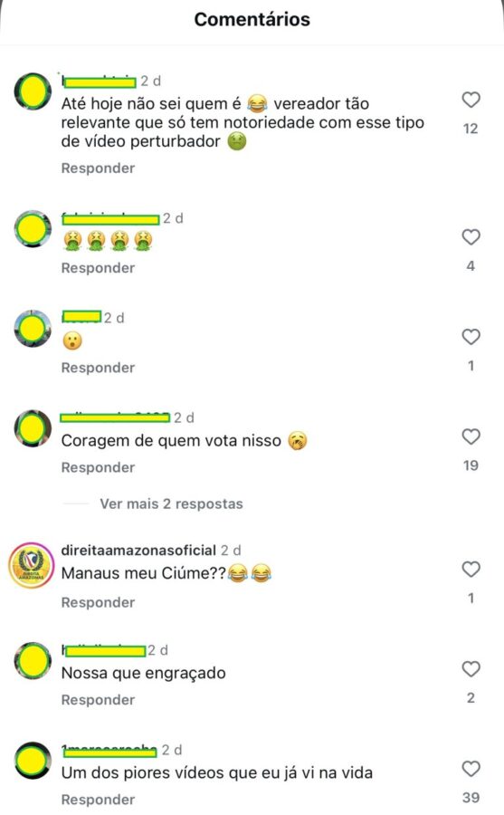Like the 'Manaus meu Ciúme??' comment
504x815 pixels.
click(x=471, y=570)
